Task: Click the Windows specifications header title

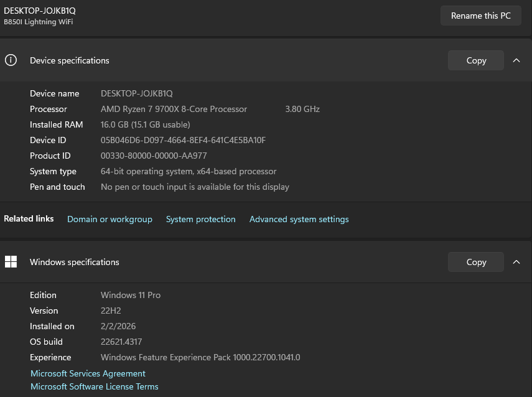Action: coord(74,262)
